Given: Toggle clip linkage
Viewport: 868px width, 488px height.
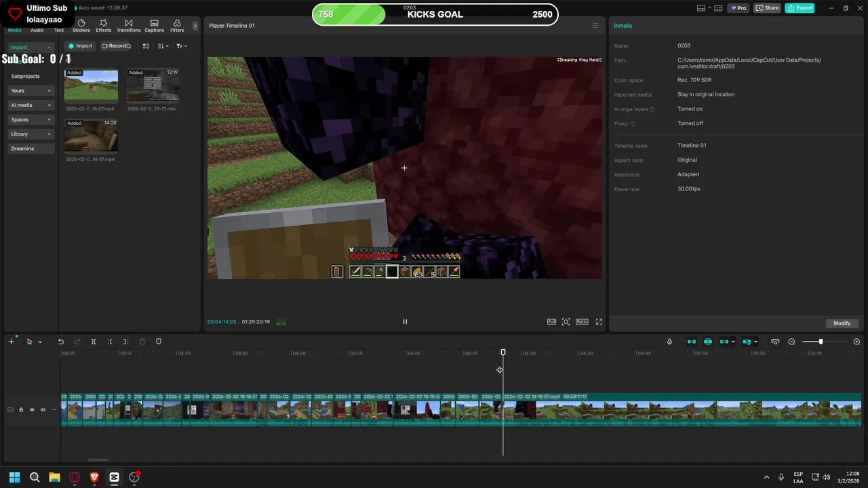Looking at the screenshot, I should [724, 342].
